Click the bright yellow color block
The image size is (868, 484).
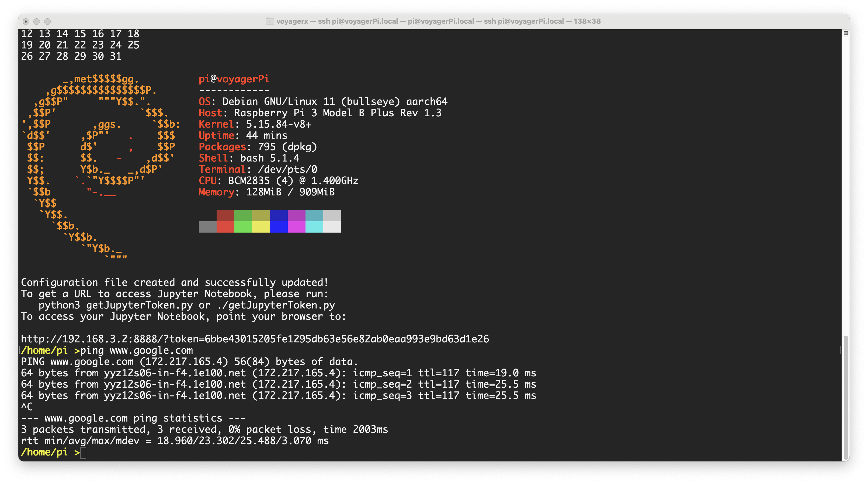click(261, 227)
